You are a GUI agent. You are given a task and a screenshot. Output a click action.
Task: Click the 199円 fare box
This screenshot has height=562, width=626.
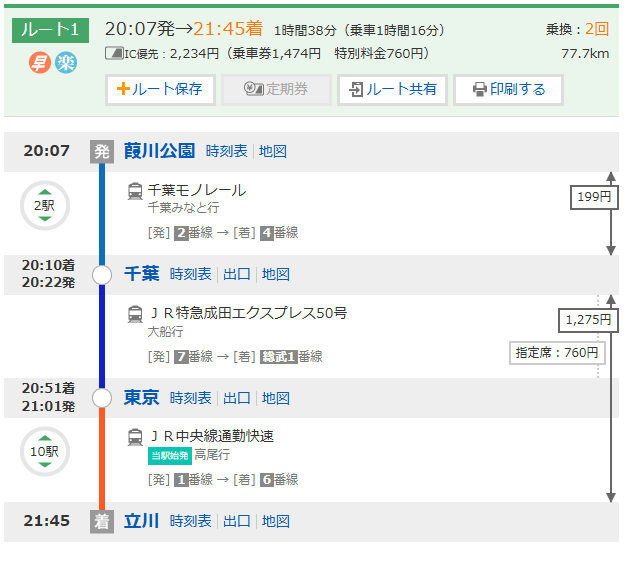point(594,197)
